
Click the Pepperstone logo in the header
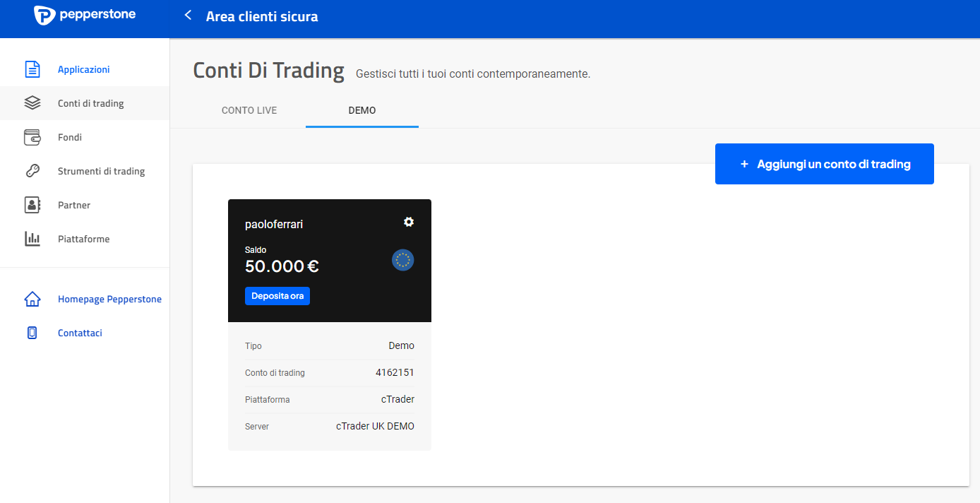tap(85, 15)
